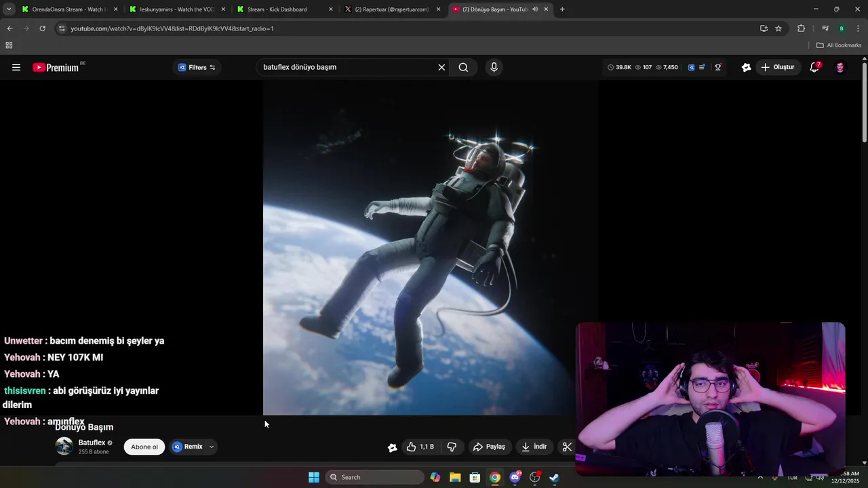Switch to OrendaOnsra Stream tab
Screen dimensions: 868x488
(69, 9)
